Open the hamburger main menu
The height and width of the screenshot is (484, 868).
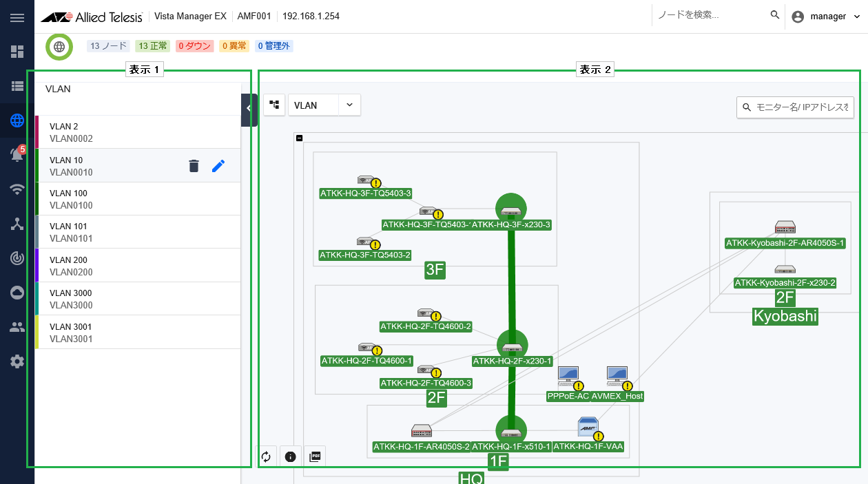[x=17, y=17]
